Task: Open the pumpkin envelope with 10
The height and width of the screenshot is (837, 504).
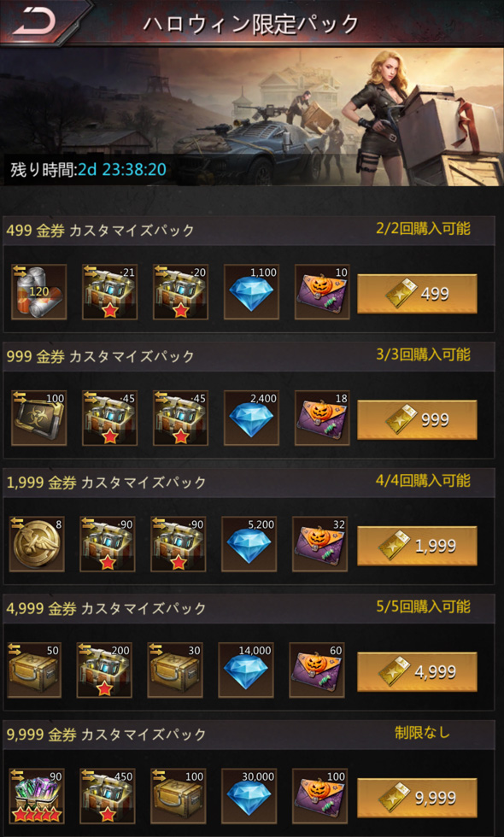Action: (x=323, y=292)
